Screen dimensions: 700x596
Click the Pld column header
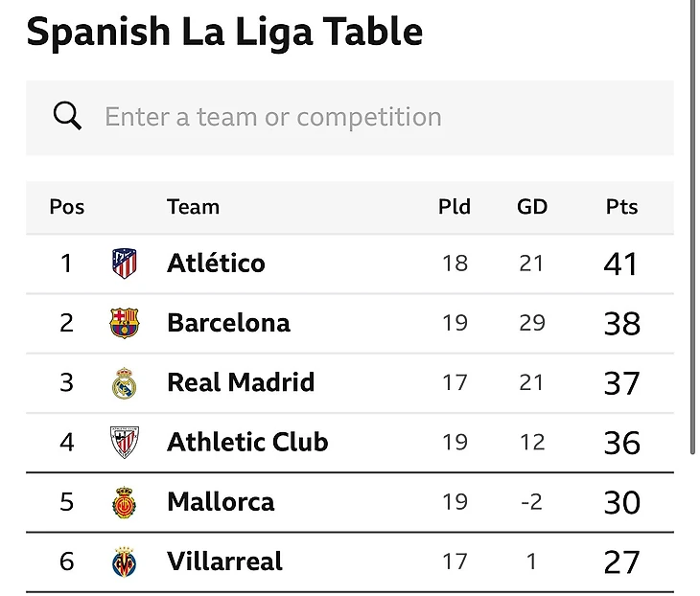[455, 207]
